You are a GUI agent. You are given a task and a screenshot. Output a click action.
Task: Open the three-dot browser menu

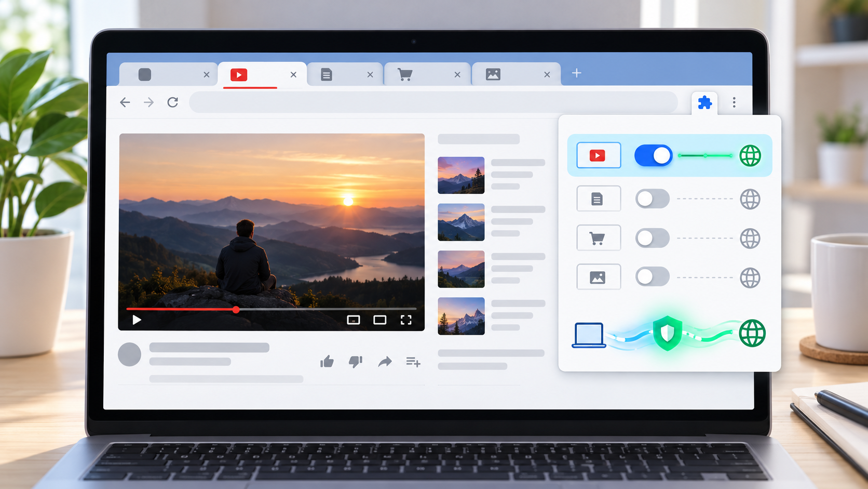click(x=734, y=102)
